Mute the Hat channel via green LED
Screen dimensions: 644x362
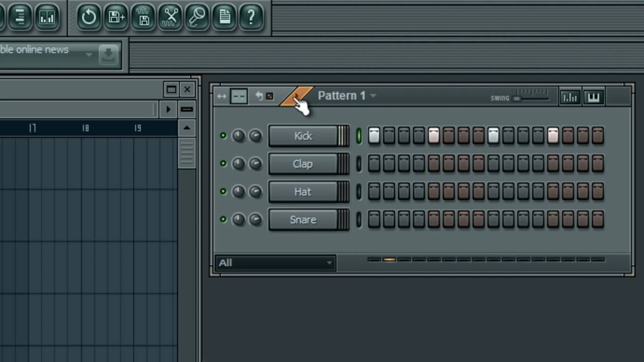(x=223, y=192)
